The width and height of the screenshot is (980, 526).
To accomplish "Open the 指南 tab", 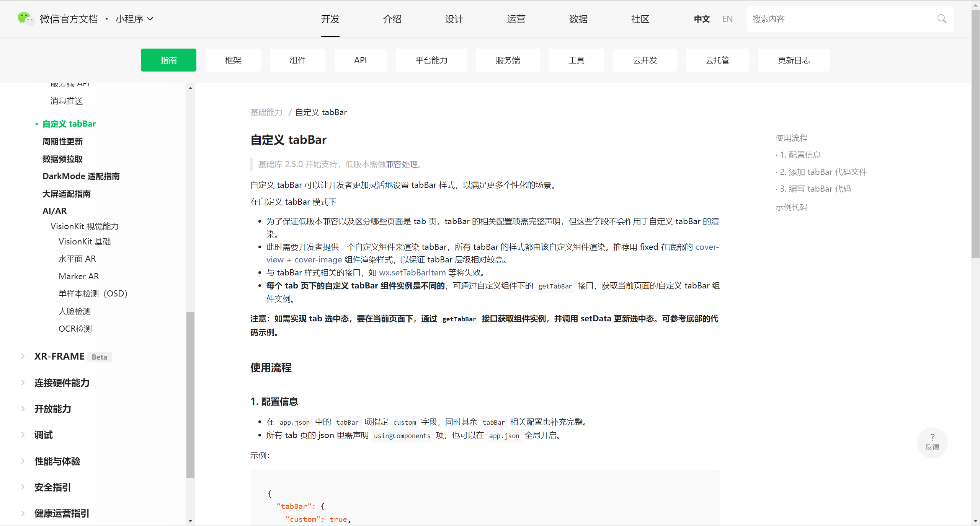I will (168, 60).
